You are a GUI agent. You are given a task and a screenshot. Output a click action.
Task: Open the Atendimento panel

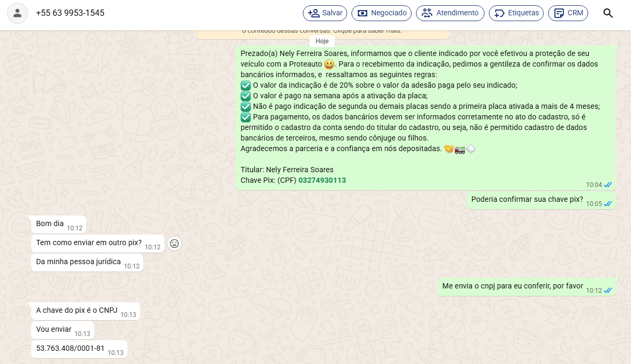[x=450, y=13]
